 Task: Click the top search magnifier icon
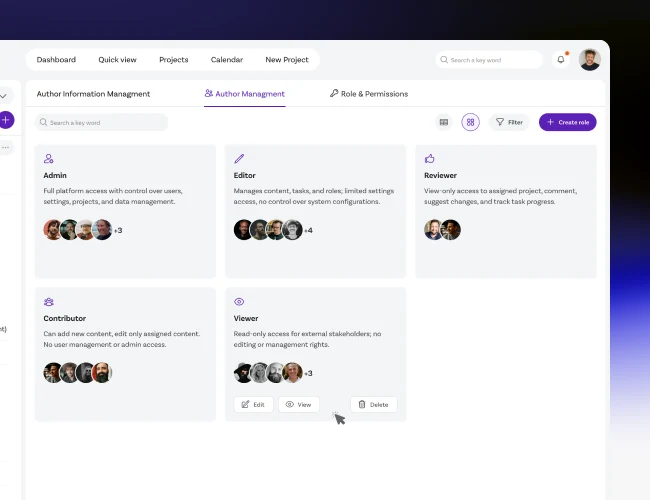click(x=444, y=60)
